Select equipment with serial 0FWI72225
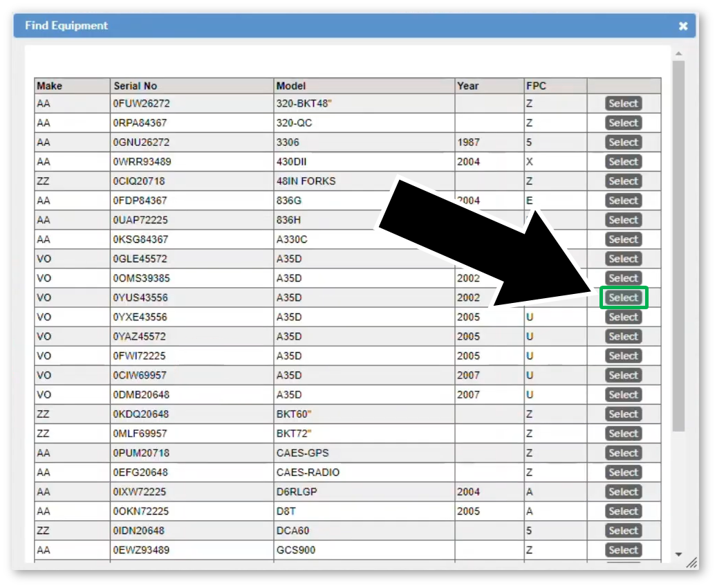Viewport: 717px width, 588px height. click(x=623, y=356)
